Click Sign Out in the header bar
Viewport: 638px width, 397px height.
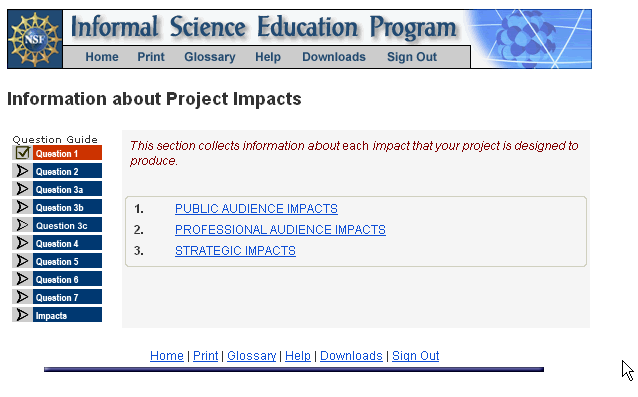[x=412, y=57]
